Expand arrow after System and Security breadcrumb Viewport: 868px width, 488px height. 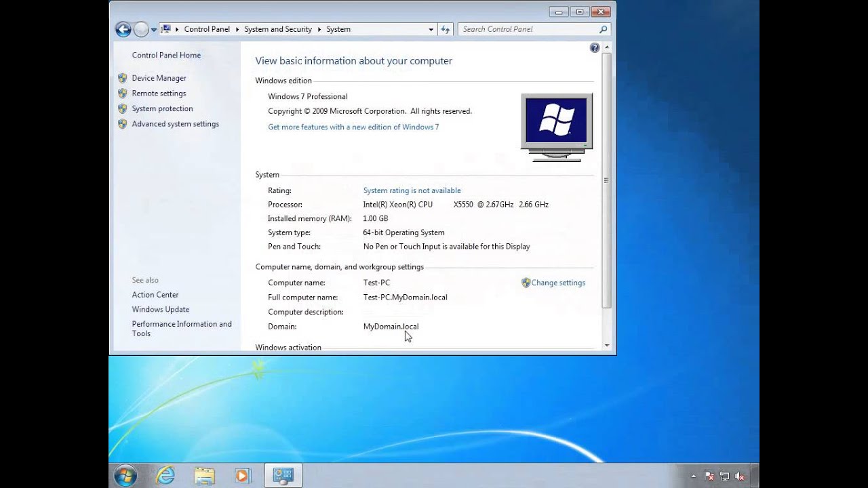(x=319, y=29)
